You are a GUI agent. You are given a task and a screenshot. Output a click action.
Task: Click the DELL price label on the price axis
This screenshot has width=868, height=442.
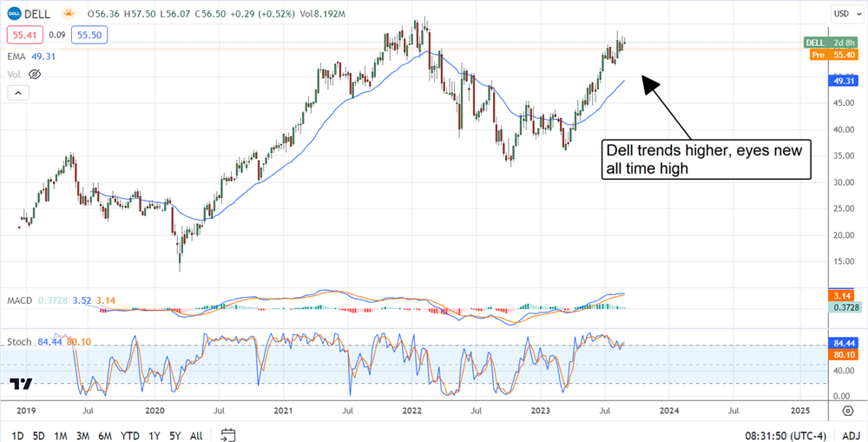click(x=832, y=43)
